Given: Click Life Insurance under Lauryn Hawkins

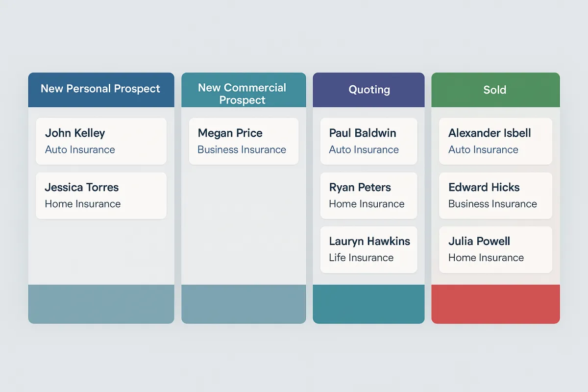Looking at the screenshot, I should click(361, 258).
